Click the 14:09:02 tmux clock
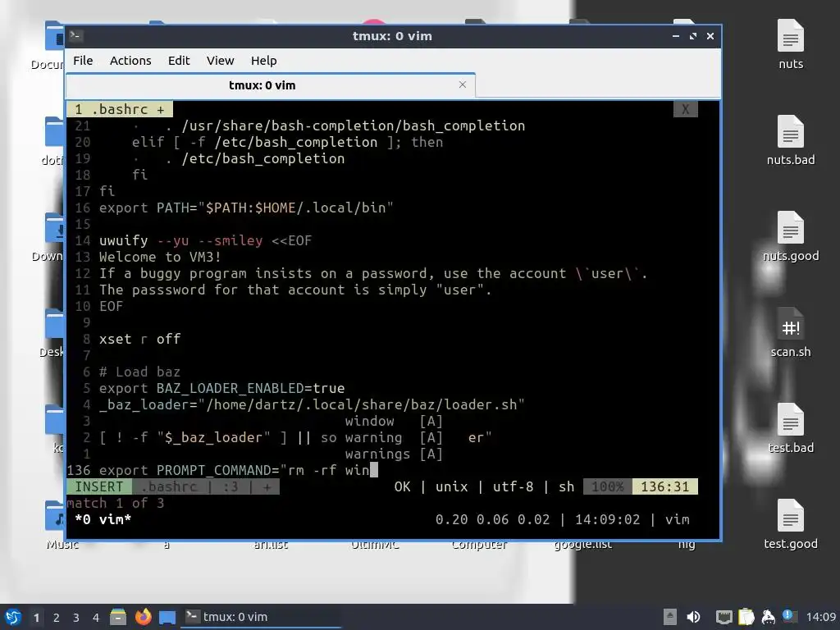Image resolution: width=840 pixels, height=630 pixels. tap(608, 519)
